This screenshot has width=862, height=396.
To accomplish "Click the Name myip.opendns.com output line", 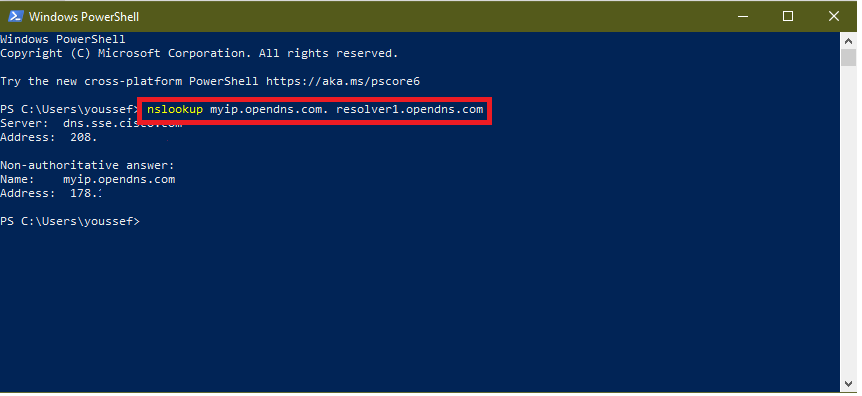I will coord(87,179).
